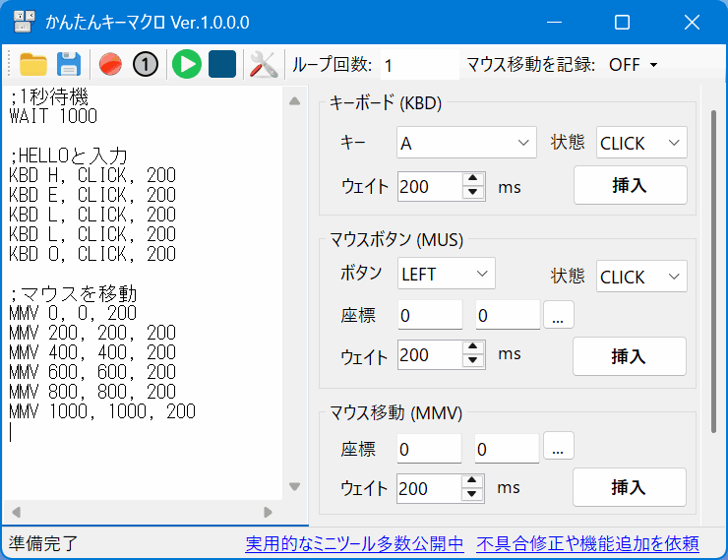
Task: Click the MMV 800, 800, 200 line
Action: pyautogui.click(x=92, y=392)
